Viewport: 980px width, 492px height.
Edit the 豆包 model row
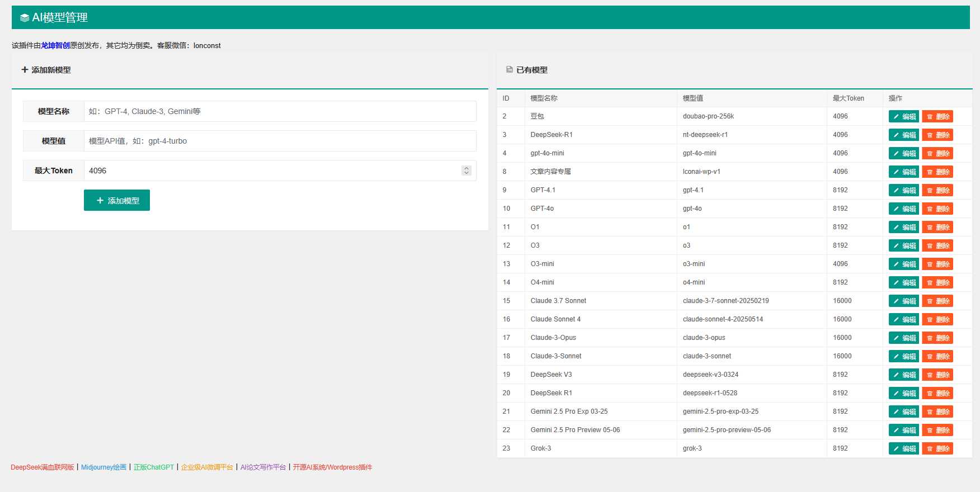click(903, 116)
